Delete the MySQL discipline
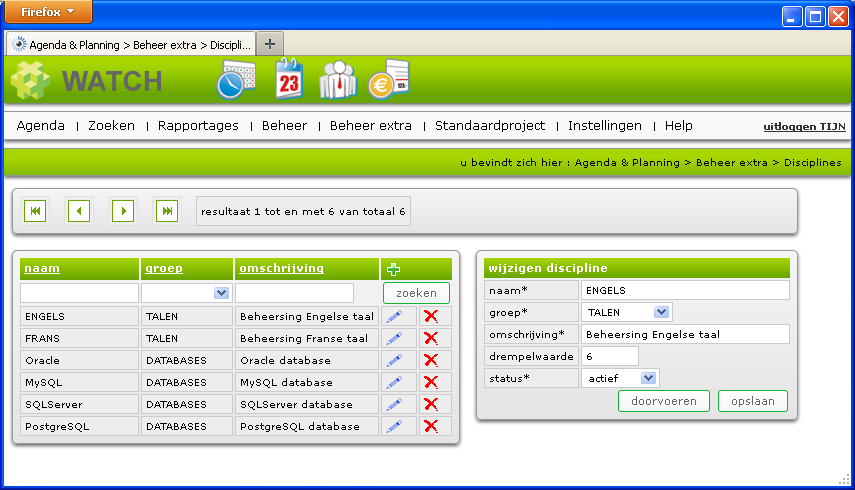This screenshot has width=855, height=490. pyautogui.click(x=431, y=383)
